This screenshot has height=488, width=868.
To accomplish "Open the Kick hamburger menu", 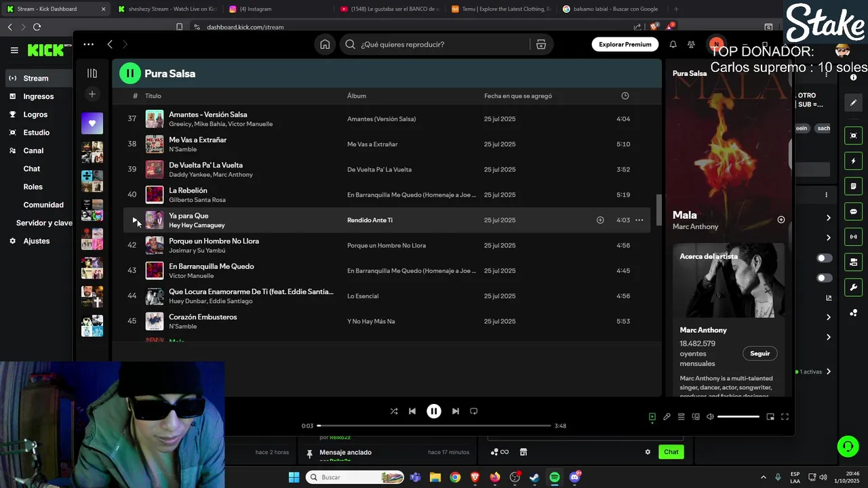I will [x=14, y=50].
